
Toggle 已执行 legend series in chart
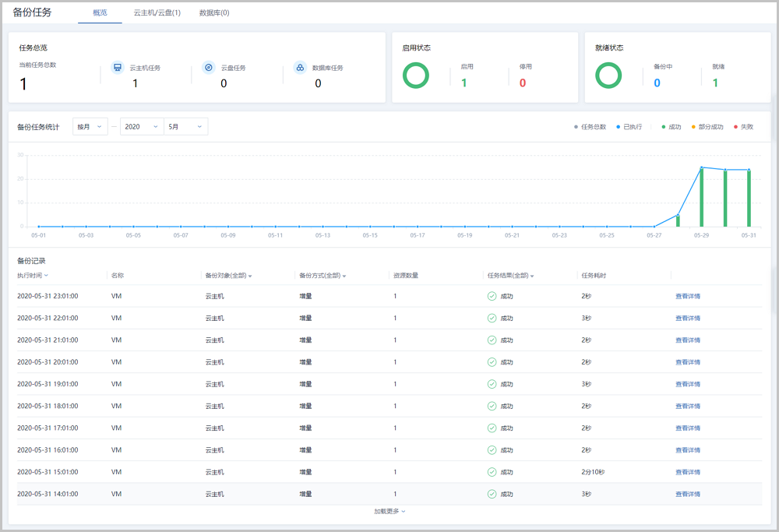click(x=629, y=127)
